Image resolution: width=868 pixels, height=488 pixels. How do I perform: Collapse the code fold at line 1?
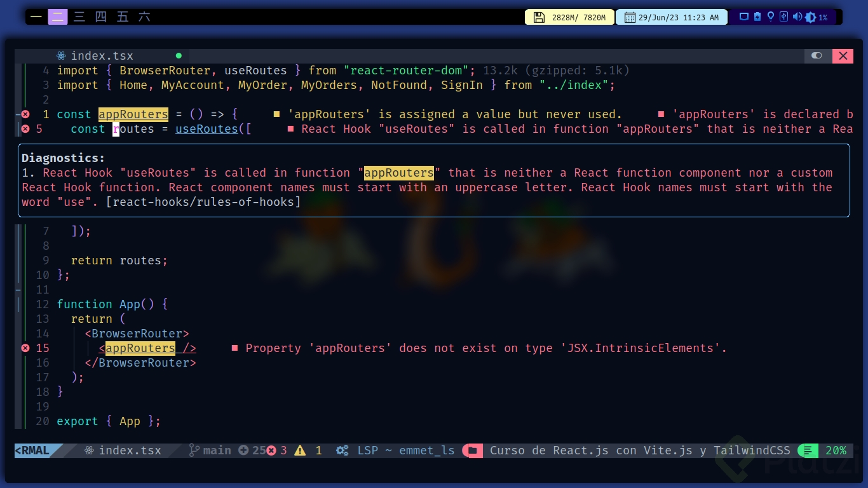coord(18,114)
